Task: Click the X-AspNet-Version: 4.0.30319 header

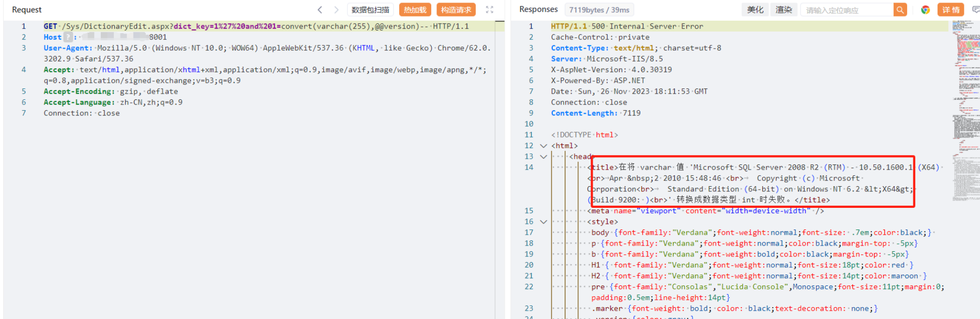Action: point(611,70)
